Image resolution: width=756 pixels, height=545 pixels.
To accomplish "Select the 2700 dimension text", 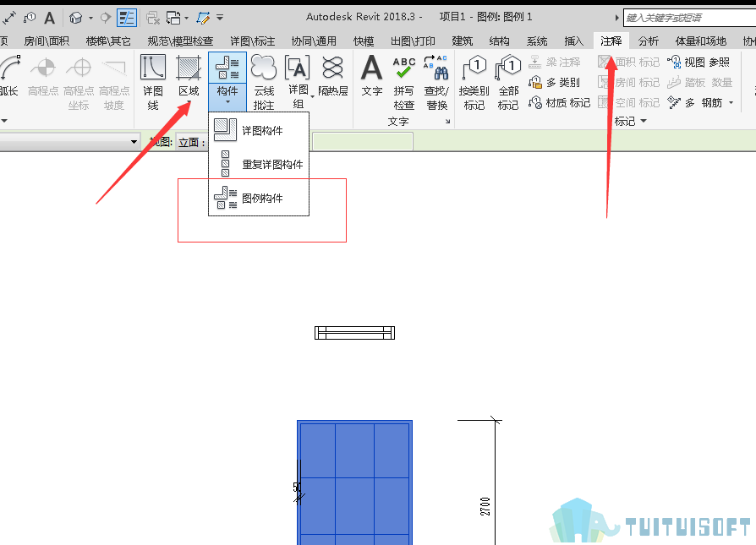I will 485,506.
